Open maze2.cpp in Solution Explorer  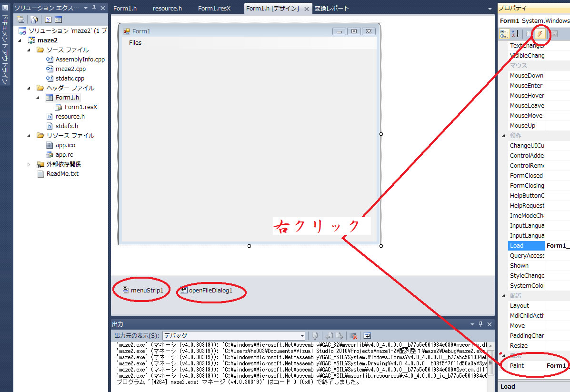click(70, 69)
